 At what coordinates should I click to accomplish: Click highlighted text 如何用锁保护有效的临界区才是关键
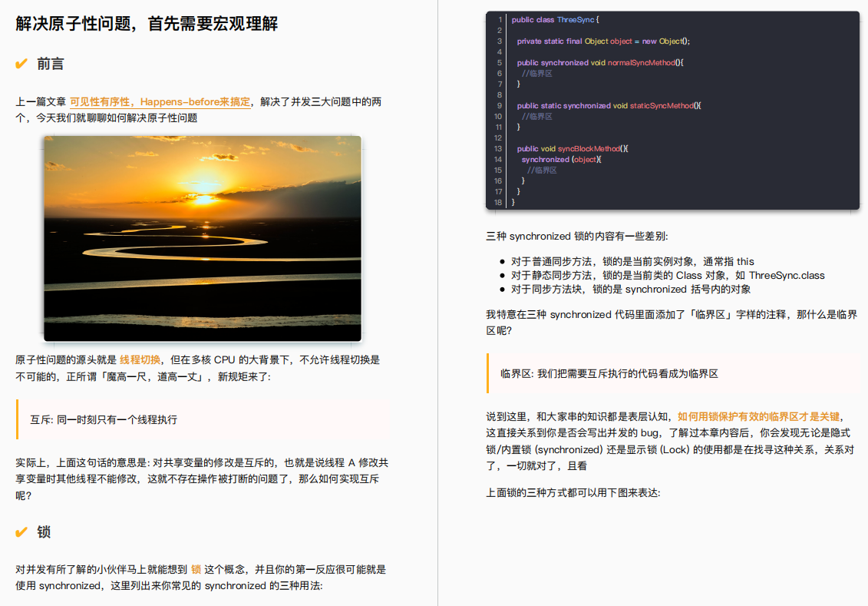(x=758, y=416)
